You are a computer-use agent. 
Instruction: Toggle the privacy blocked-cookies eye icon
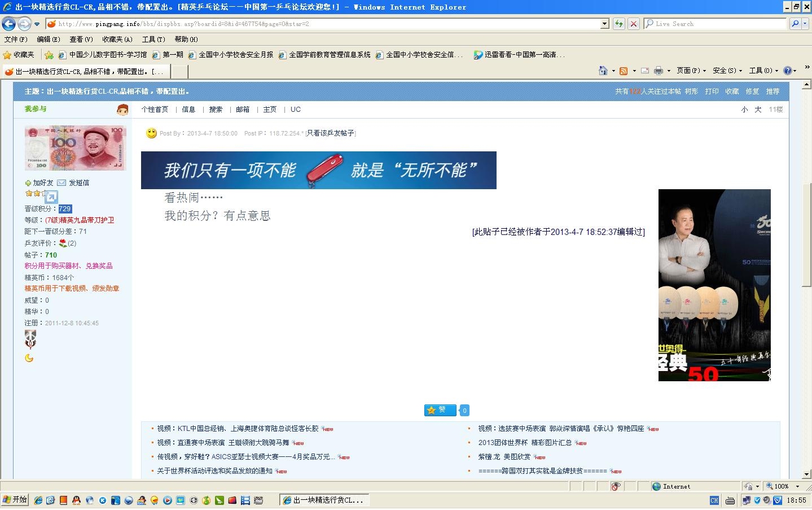tap(616, 486)
